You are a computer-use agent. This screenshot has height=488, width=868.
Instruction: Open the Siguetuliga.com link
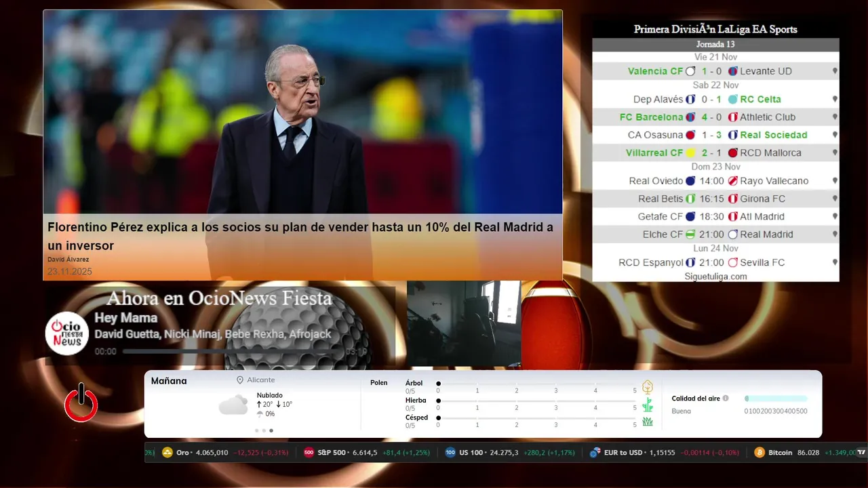(x=715, y=277)
